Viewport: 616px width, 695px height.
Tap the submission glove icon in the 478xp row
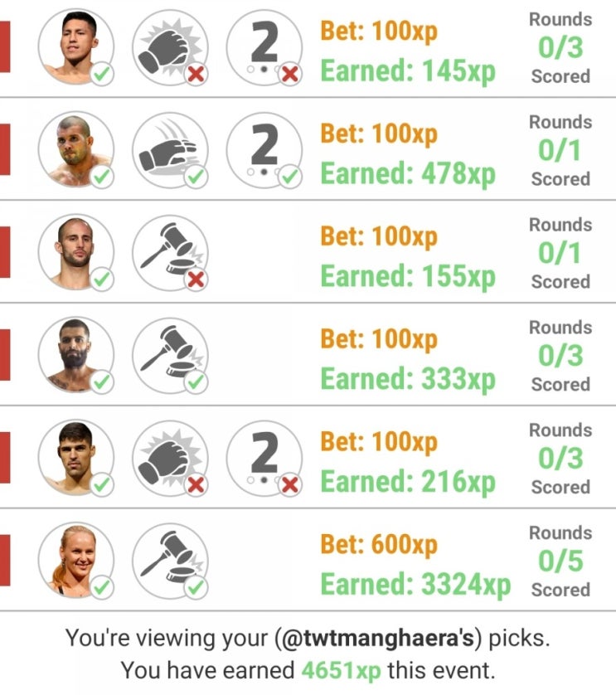170,150
